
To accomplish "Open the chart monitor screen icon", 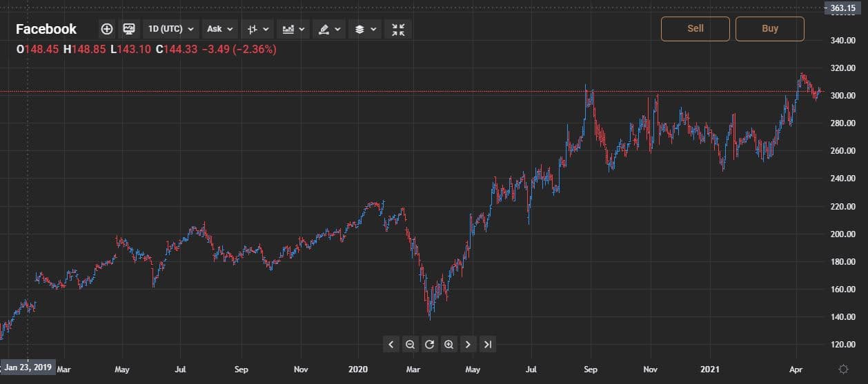I will 129,29.
